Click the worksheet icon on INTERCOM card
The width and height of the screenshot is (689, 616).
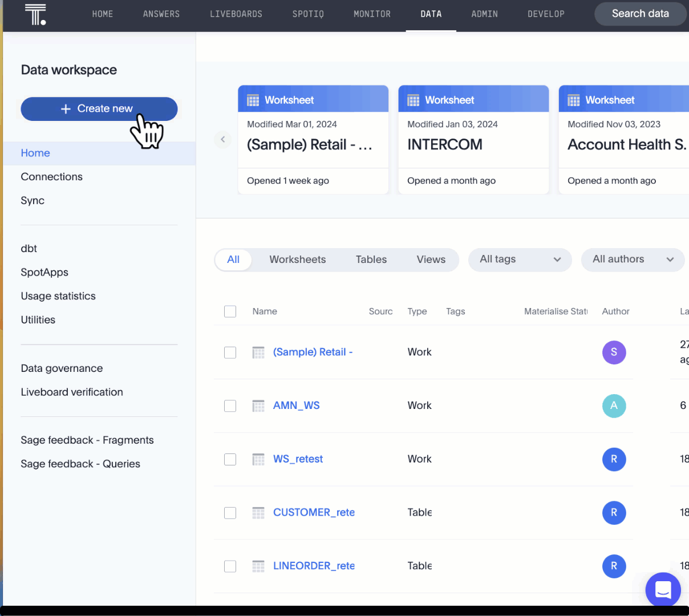coord(414,100)
